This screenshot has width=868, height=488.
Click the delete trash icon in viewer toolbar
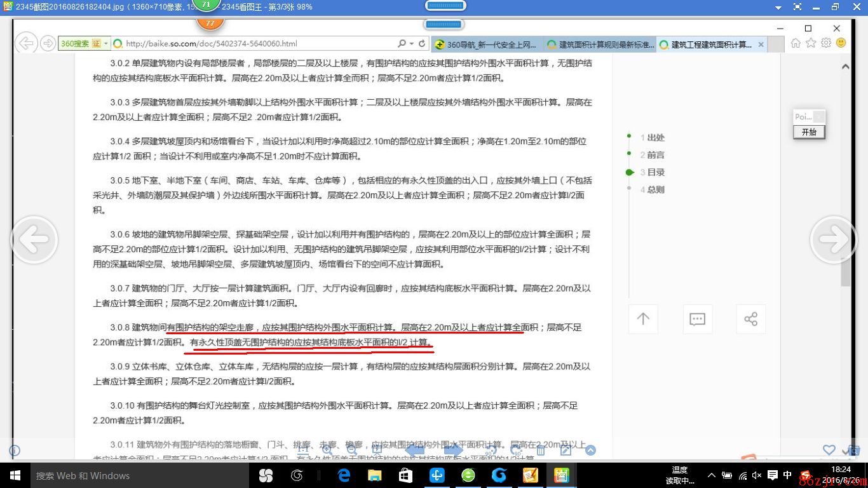tap(541, 451)
